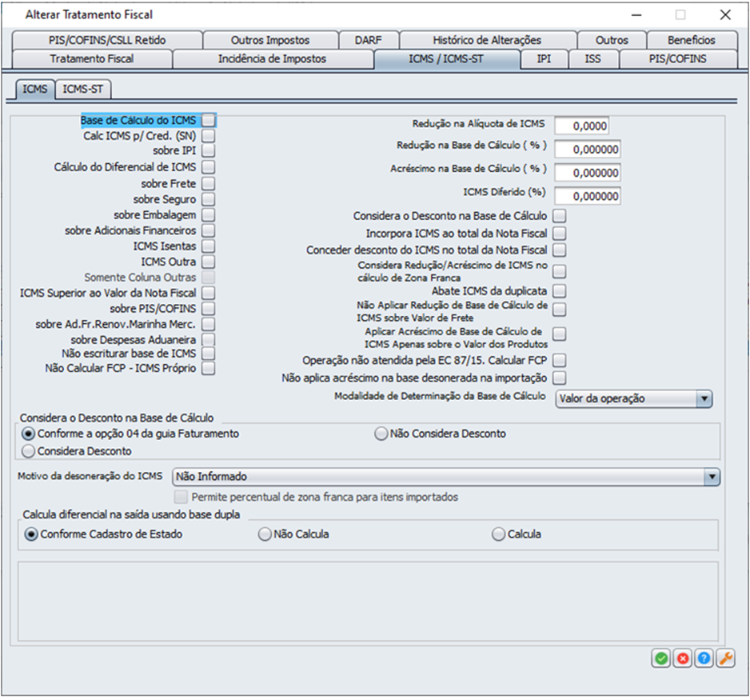
Task: Click the red cancel X icon
Action: pos(683,658)
